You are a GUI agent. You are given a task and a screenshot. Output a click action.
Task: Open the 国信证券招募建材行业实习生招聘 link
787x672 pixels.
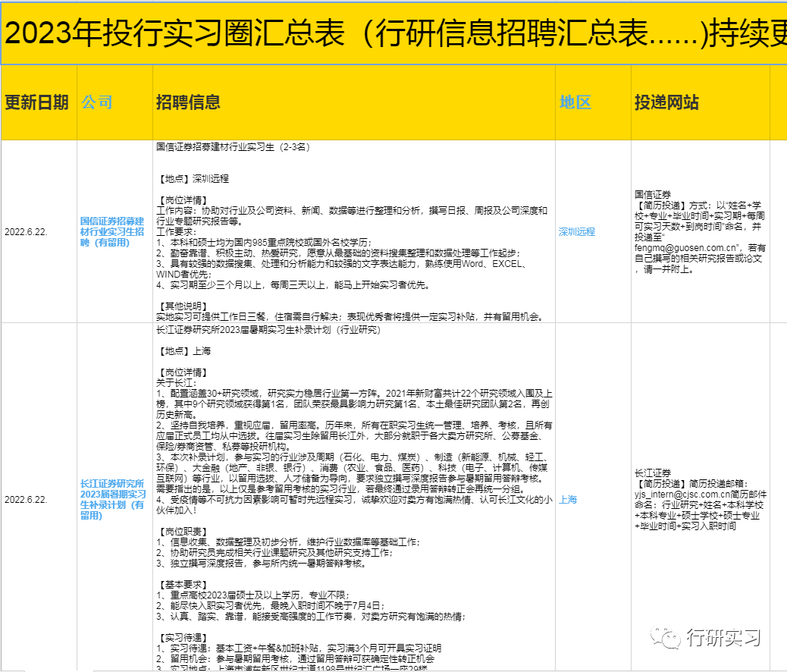112,231
